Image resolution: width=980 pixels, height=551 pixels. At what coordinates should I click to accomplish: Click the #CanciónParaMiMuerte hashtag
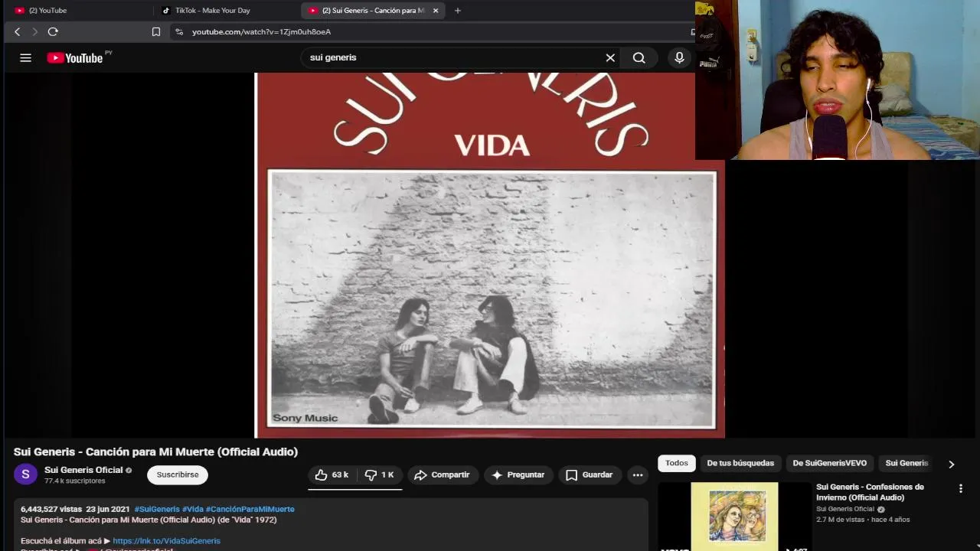pos(250,509)
